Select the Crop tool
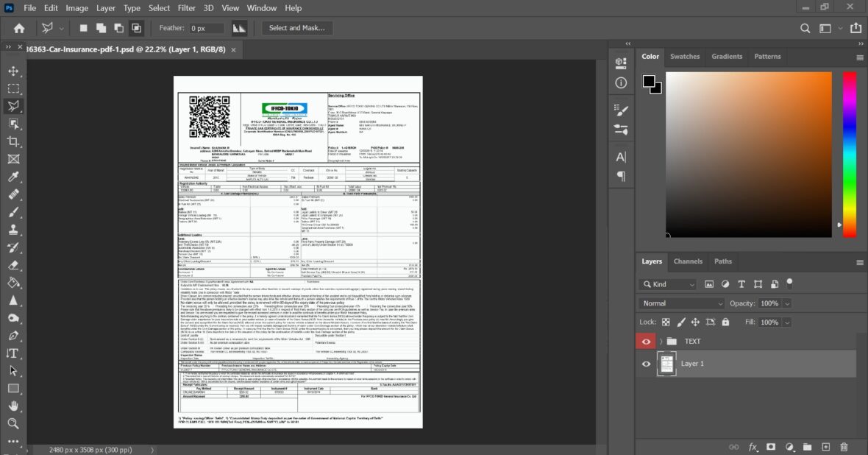868x455 pixels. [13, 139]
